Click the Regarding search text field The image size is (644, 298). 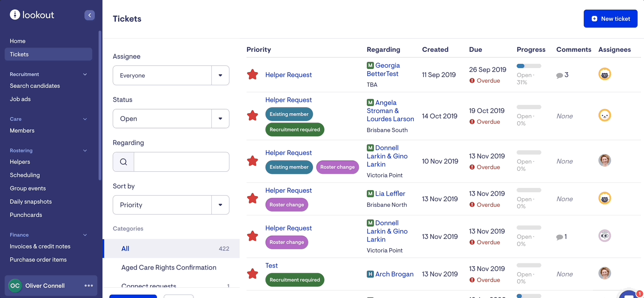(x=181, y=162)
